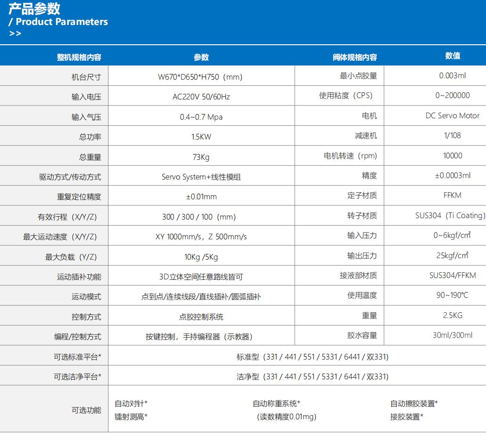
Task: Select the 30ml/300ml value
Action: coord(453,335)
